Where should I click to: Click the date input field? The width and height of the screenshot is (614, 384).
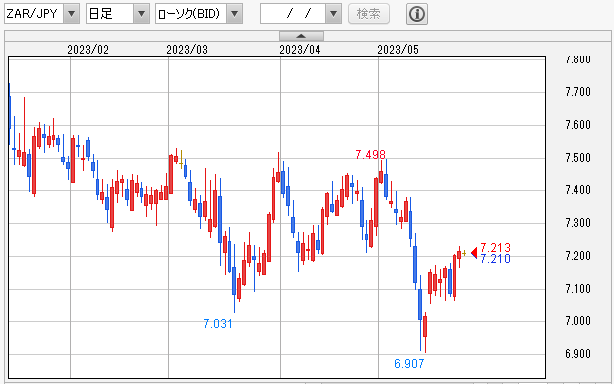(x=293, y=14)
